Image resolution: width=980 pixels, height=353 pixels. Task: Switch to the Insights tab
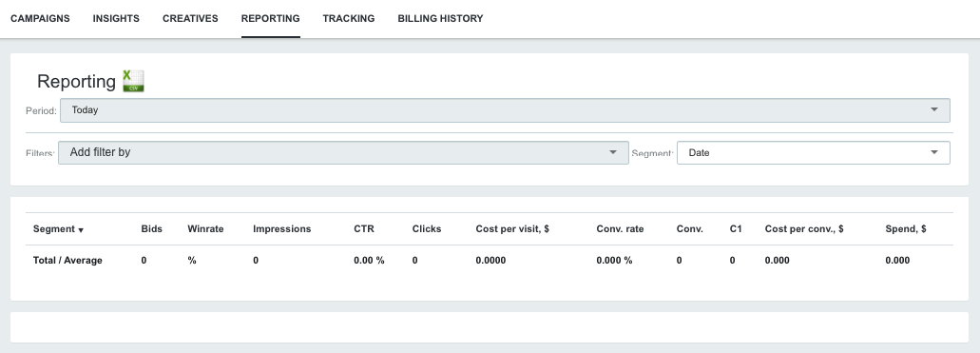[116, 19]
